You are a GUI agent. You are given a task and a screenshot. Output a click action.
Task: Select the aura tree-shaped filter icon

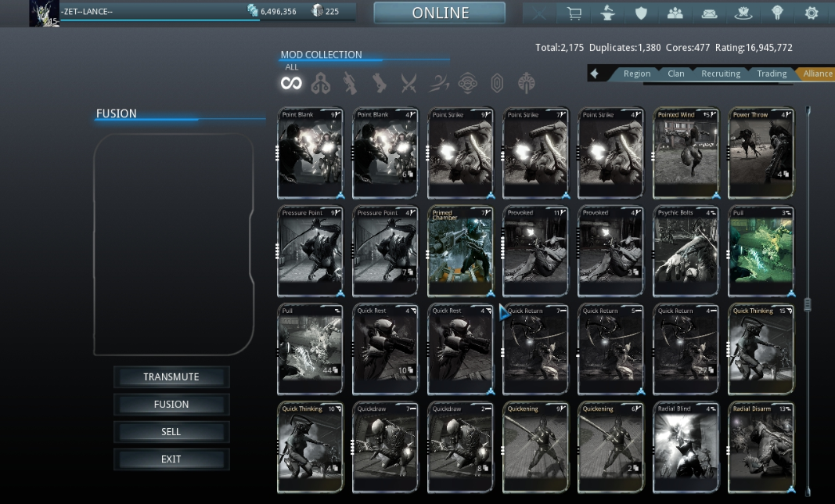pyautogui.click(x=526, y=83)
